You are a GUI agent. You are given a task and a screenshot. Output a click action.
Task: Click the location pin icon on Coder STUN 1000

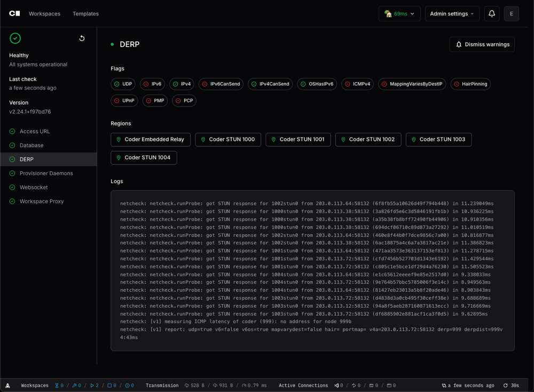[x=202, y=140]
